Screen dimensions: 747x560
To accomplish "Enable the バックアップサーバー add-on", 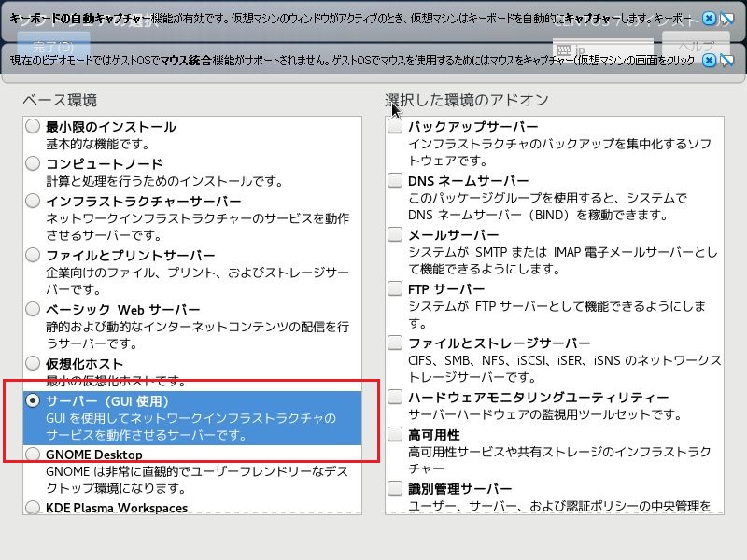I will pyautogui.click(x=394, y=126).
